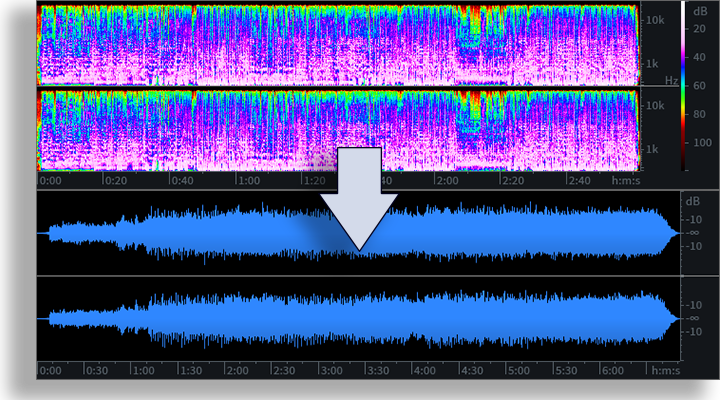Viewport: 720px width, 400px height.
Task: Click the waveform ruler h:m:s unit label
Action: (x=666, y=370)
